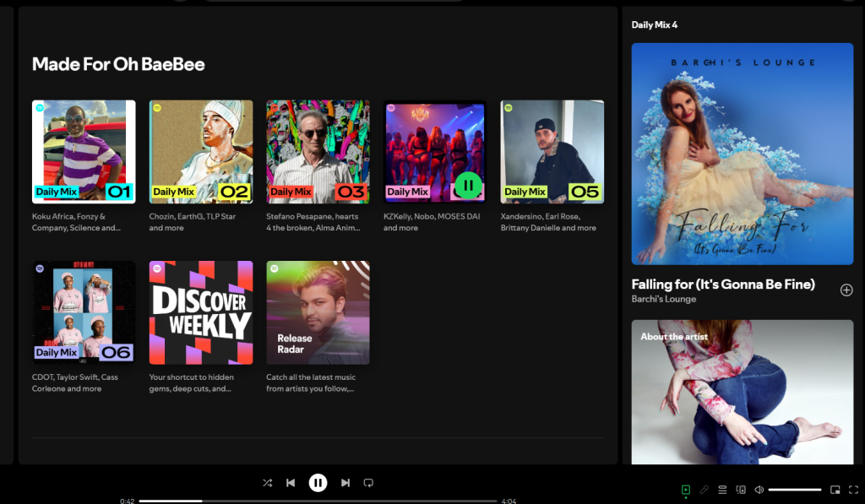Open the Daily Mix 02 cover
Viewport: 865px width, 504px height.
(201, 152)
